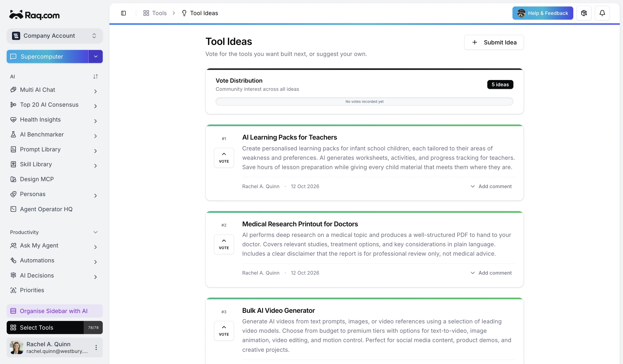Viewport: 623px width, 364px height.
Task: Click Submit Idea button
Action: click(494, 42)
